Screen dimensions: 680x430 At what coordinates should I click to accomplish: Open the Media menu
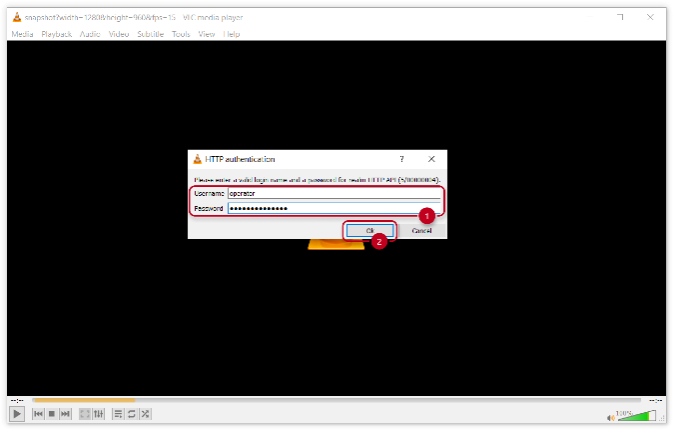click(22, 34)
